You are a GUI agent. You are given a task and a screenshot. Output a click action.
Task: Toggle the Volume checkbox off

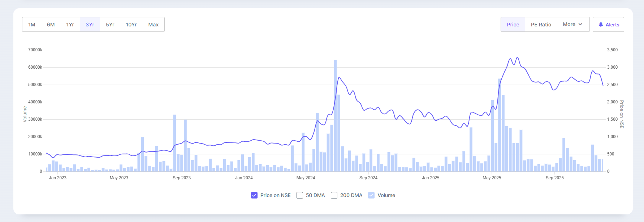pos(371,195)
